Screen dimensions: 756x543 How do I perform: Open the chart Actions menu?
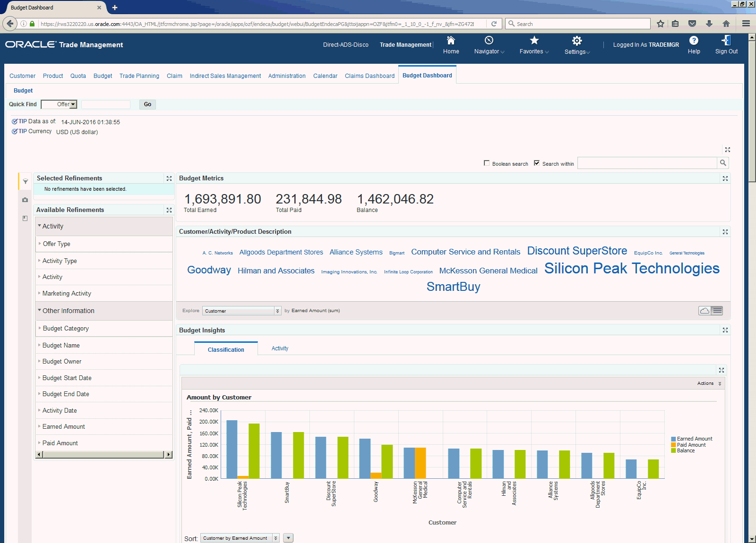coord(709,383)
